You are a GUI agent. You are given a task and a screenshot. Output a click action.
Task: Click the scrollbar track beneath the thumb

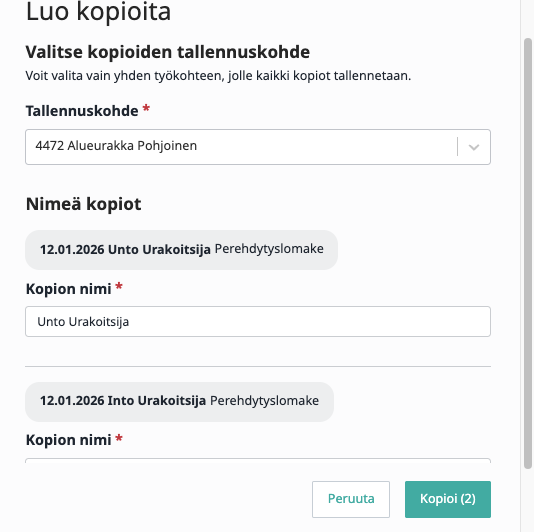[x=528, y=500]
